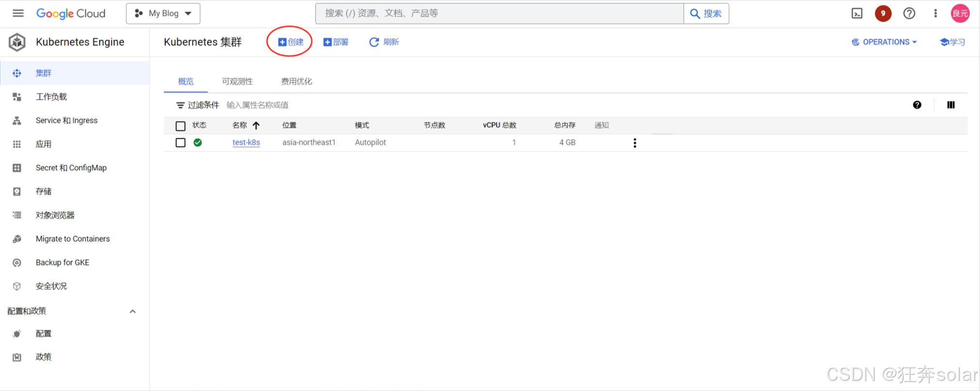
Task: Open the hamburger navigation menu
Action: [18, 14]
